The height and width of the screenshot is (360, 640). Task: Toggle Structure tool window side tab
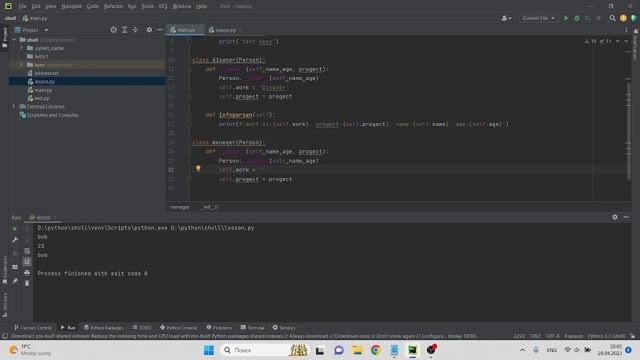[4, 305]
